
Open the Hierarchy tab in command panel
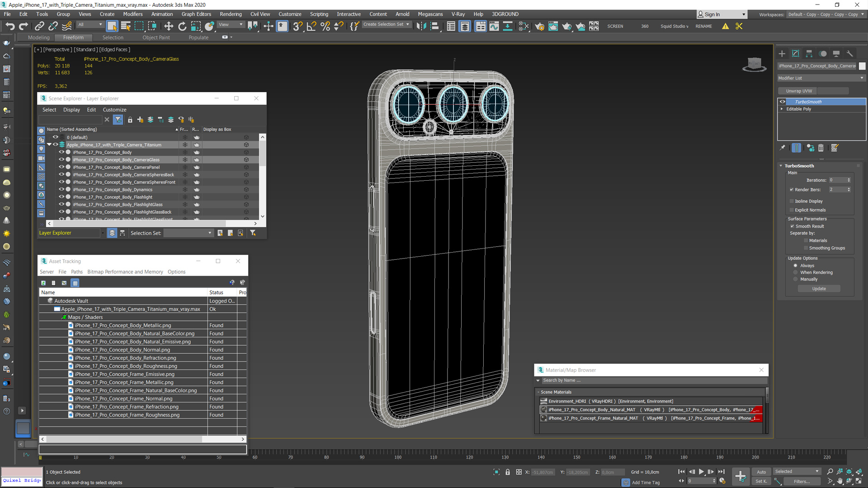point(809,53)
